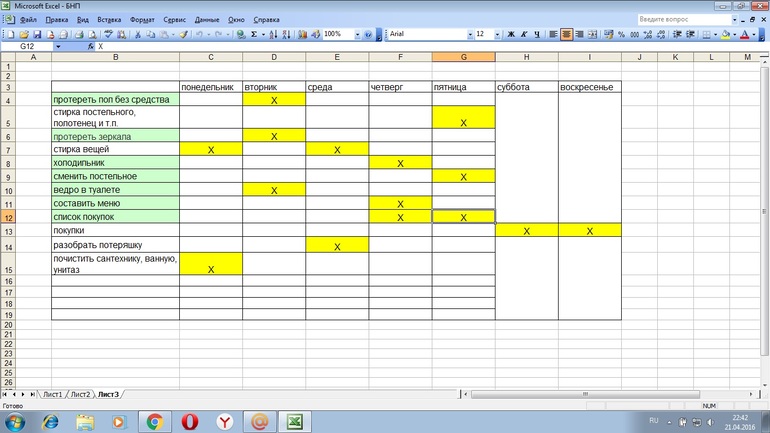Open the font size dropdown showing 12
770x433 pixels.
coord(496,34)
